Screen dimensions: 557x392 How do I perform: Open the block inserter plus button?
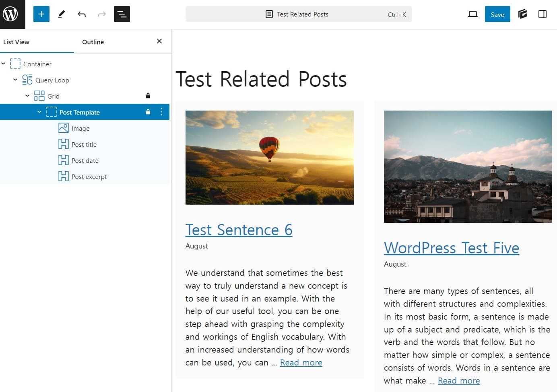tap(41, 14)
